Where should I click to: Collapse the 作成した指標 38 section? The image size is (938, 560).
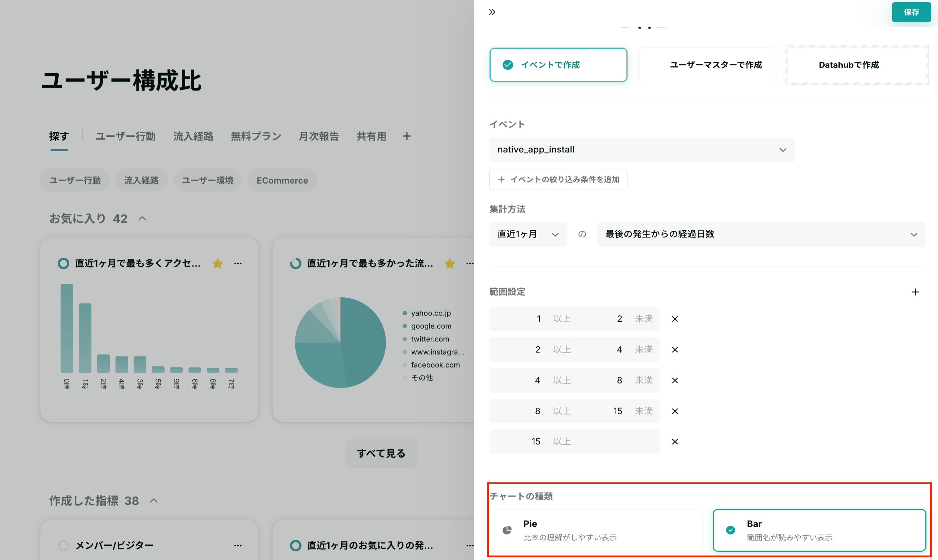click(153, 501)
